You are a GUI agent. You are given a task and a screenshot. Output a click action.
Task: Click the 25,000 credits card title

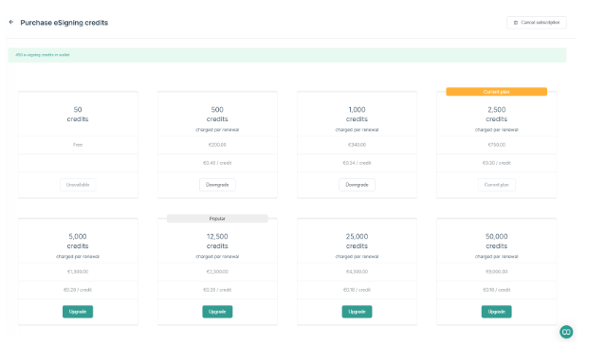357,241
